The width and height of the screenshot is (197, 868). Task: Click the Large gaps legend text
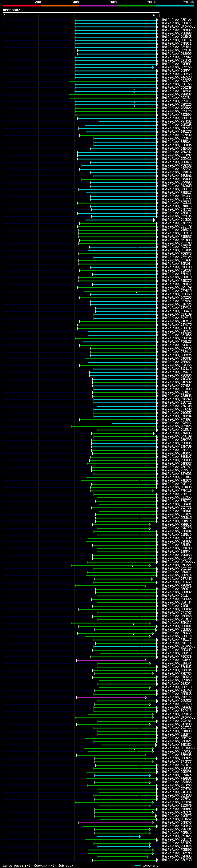pyautogui.click(x=38, y=866)
